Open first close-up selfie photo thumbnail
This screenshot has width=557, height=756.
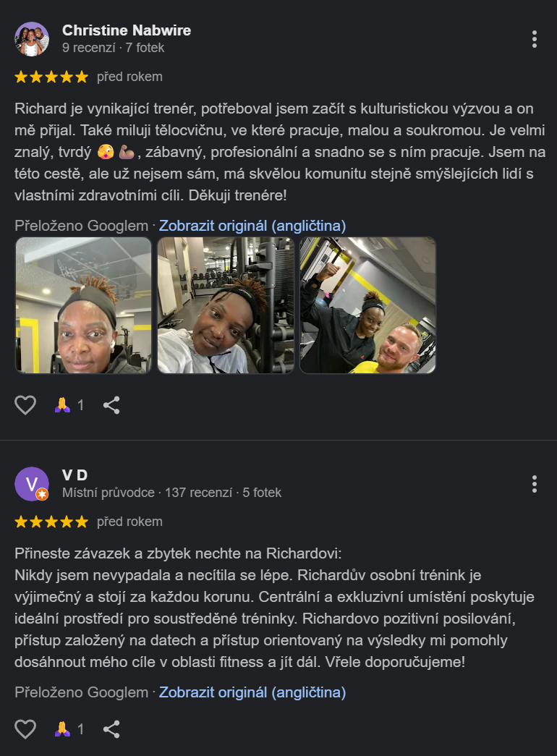coord(83,305)
